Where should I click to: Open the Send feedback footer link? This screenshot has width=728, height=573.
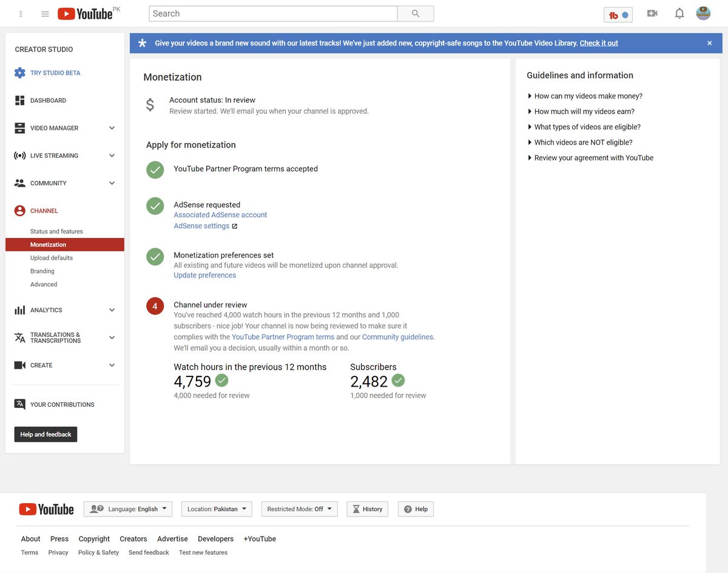pos(149,553)
